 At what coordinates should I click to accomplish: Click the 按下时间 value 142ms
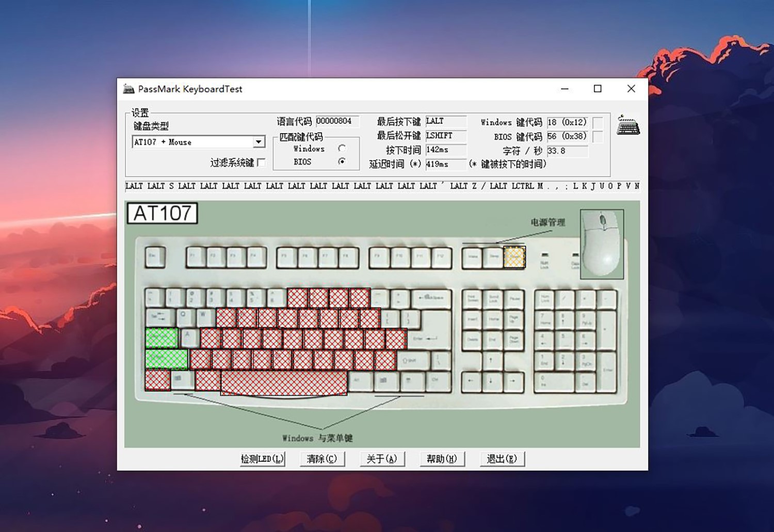point(446,150)
